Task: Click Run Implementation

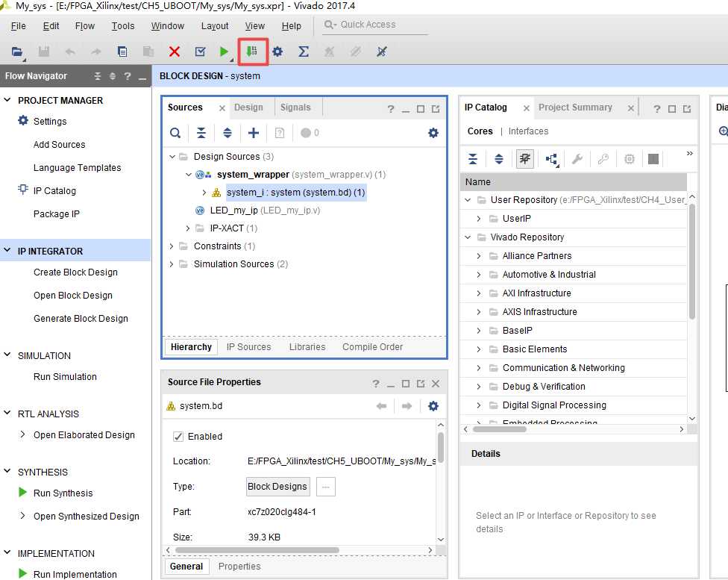Action: (75, 575)
